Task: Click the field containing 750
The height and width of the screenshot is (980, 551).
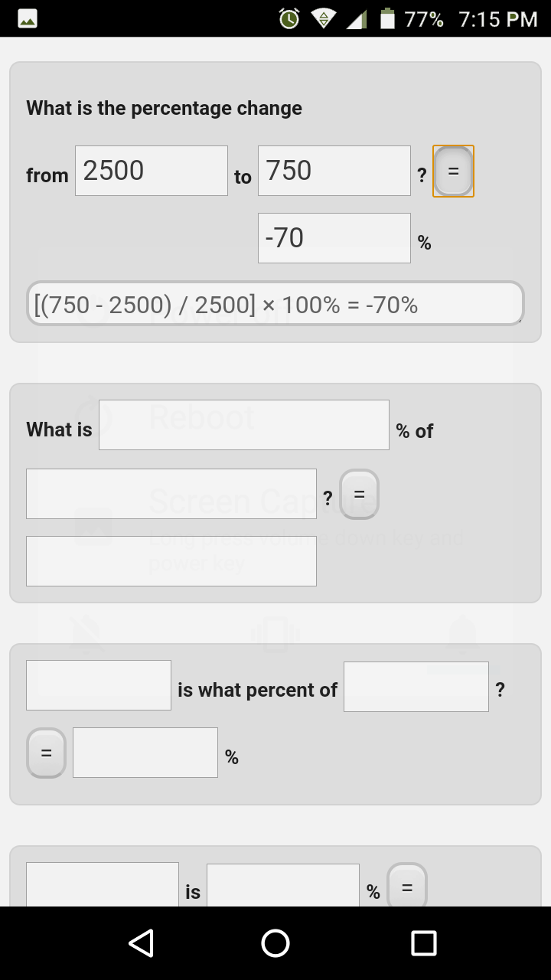Action: coord(334,170)
